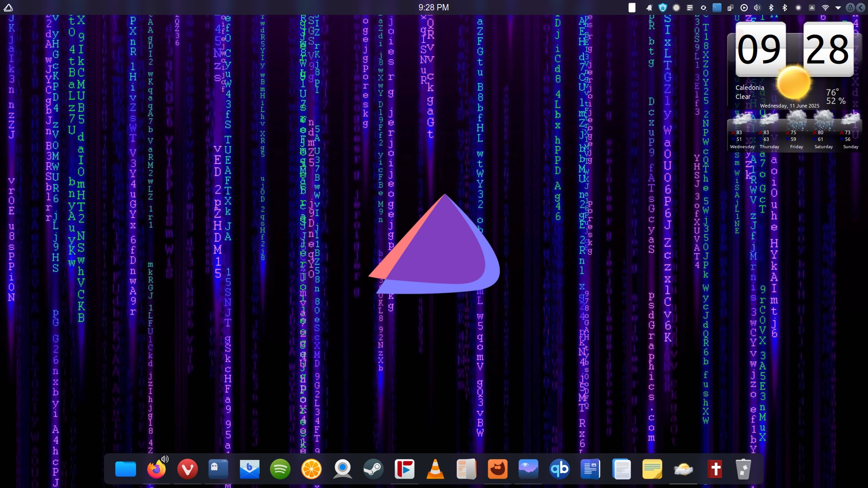Open the VPN shield lock tray icon

click(663, 8)
